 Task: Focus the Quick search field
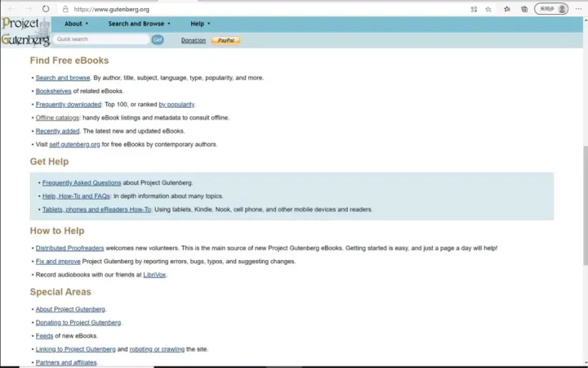click(101, 39)
